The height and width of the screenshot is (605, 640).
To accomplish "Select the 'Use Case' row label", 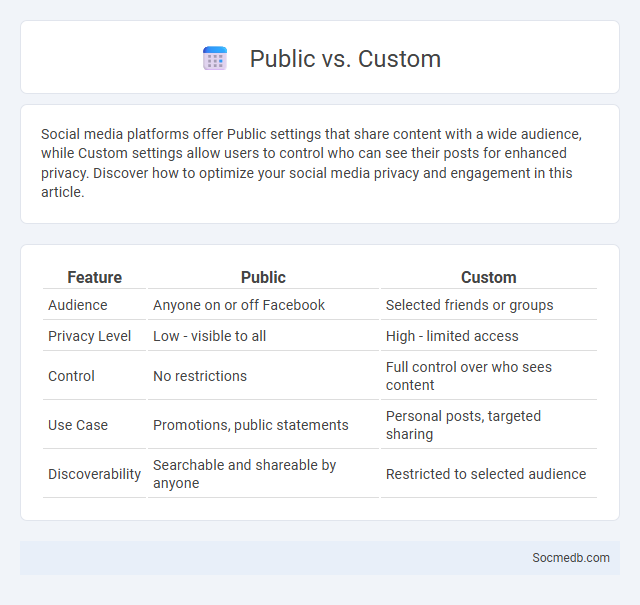I will tap(78, 425).
